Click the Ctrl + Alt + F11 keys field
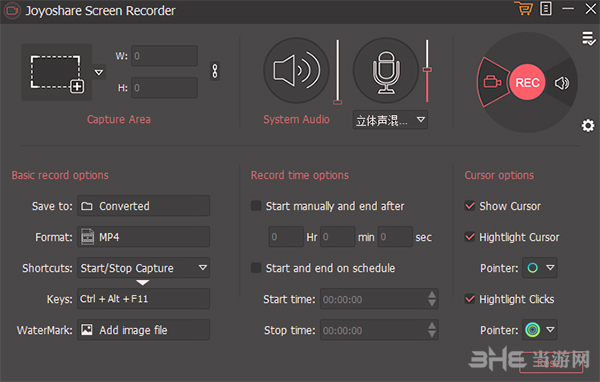 [143, 299]
